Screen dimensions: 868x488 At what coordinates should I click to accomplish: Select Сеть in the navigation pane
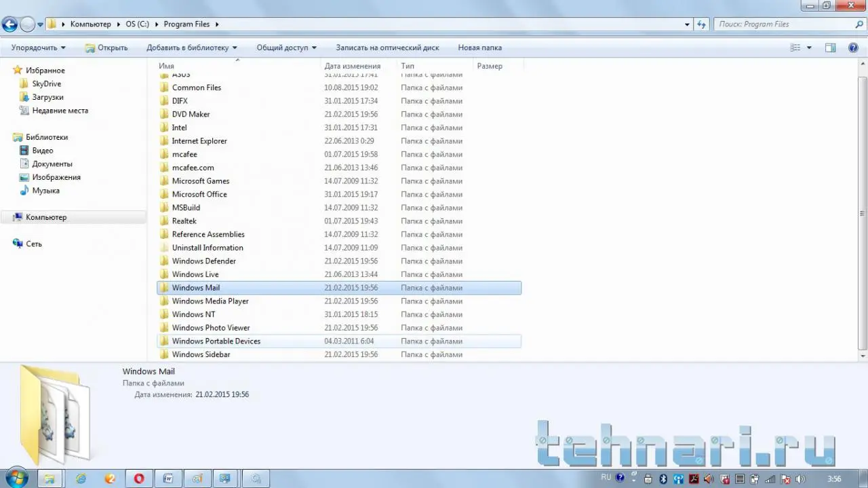(33, 244)
